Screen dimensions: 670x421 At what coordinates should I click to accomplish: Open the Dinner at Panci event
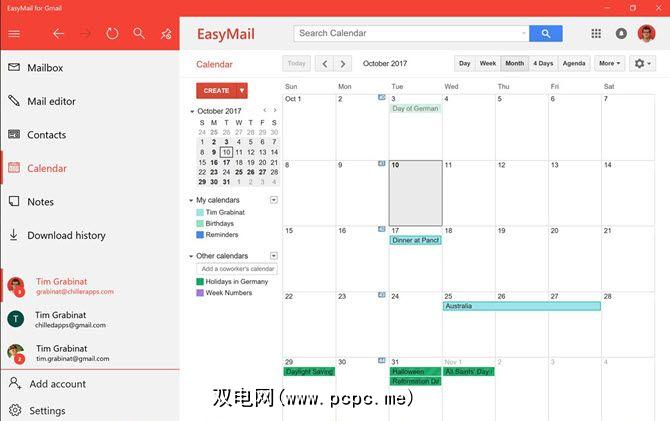tap(415, 240)
